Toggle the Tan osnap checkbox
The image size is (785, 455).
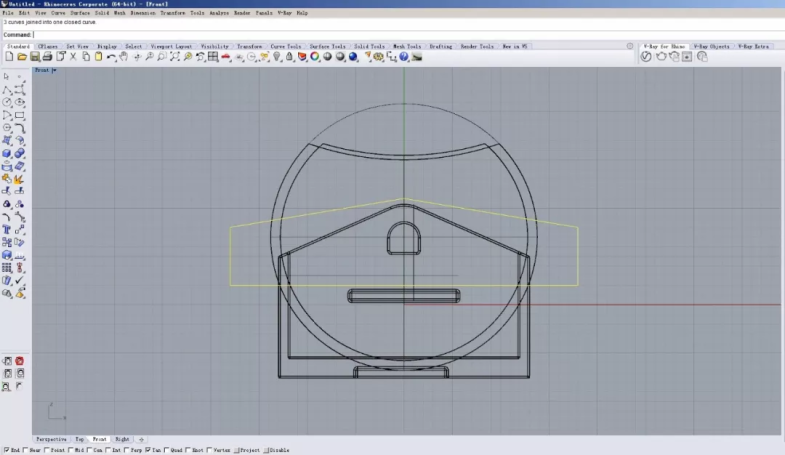click(148, 450)
